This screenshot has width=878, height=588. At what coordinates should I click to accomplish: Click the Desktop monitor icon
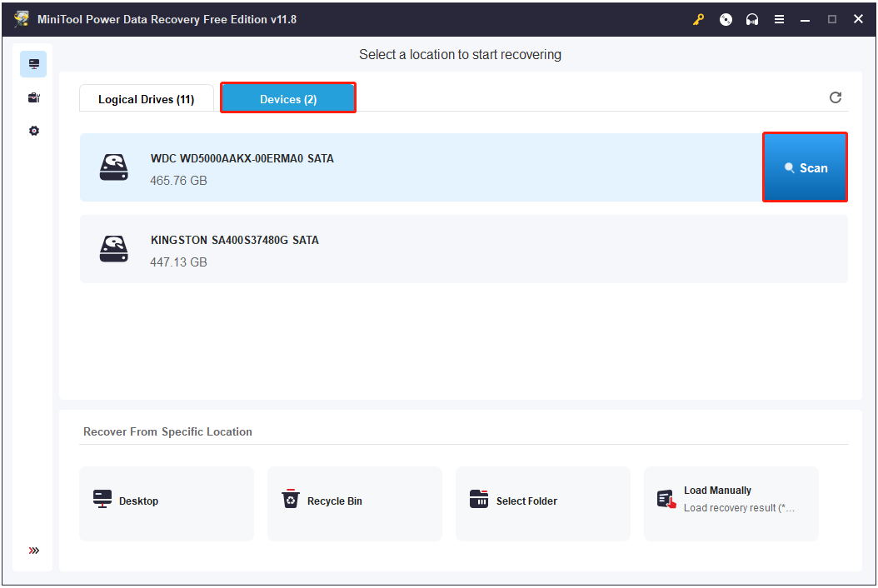coord(102,499)
